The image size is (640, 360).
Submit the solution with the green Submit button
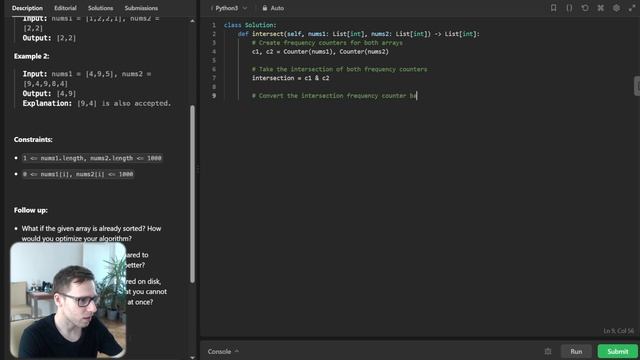618,351
